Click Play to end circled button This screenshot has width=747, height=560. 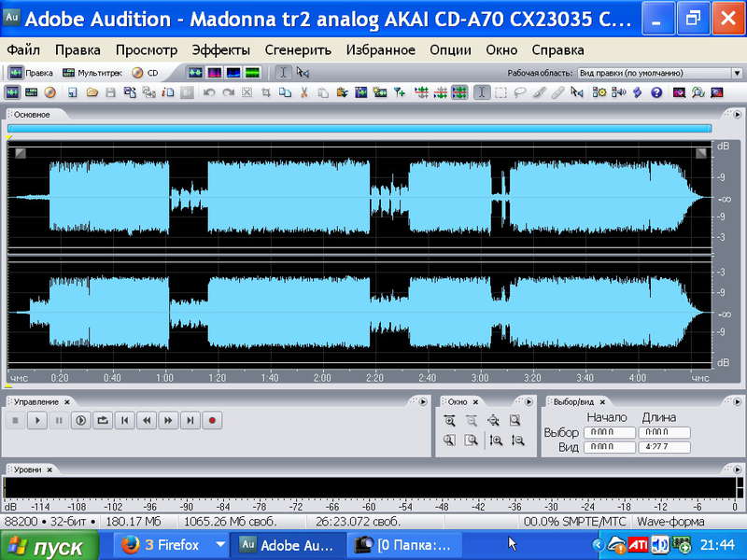click(x=81, y=421)
